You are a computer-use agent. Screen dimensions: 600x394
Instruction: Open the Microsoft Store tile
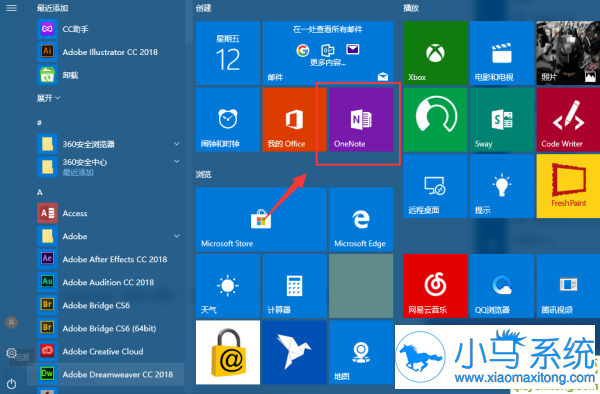261,220
